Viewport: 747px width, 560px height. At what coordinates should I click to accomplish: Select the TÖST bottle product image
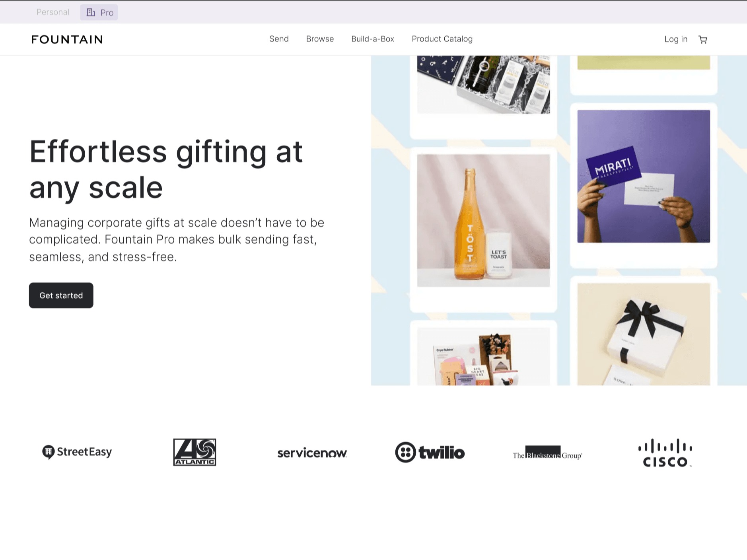483,221
